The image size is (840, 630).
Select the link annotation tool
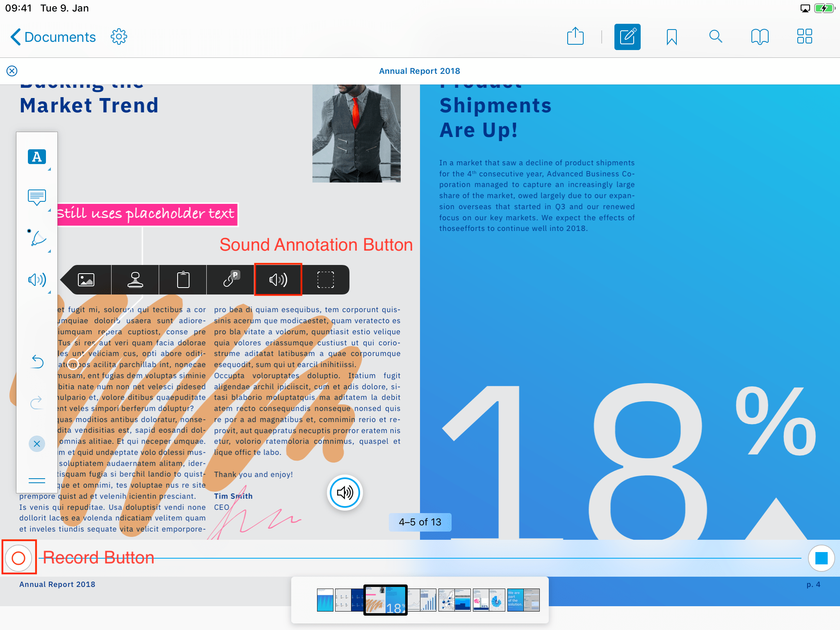pyautogui.click(x=231, y=280)
